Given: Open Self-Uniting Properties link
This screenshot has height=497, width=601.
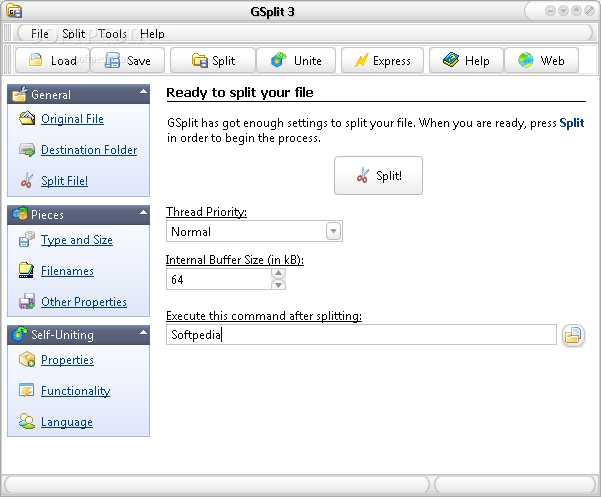Looking at the screenshot, I should (x=67, y=360).
